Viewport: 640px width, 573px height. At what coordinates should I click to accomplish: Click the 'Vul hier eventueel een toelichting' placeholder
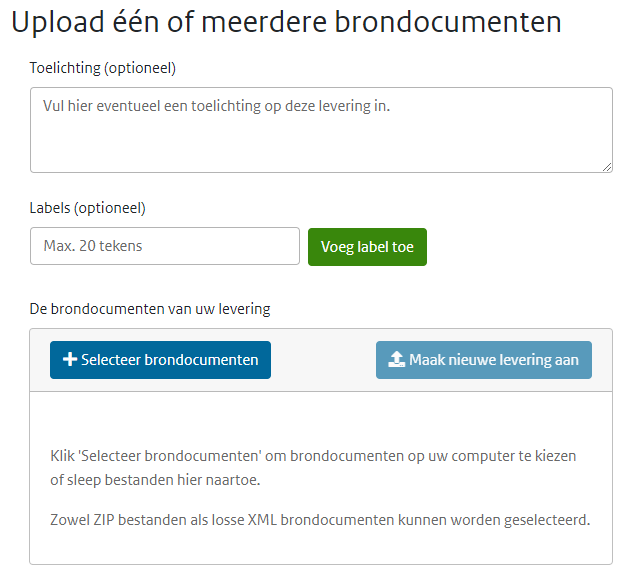[216, 104]
